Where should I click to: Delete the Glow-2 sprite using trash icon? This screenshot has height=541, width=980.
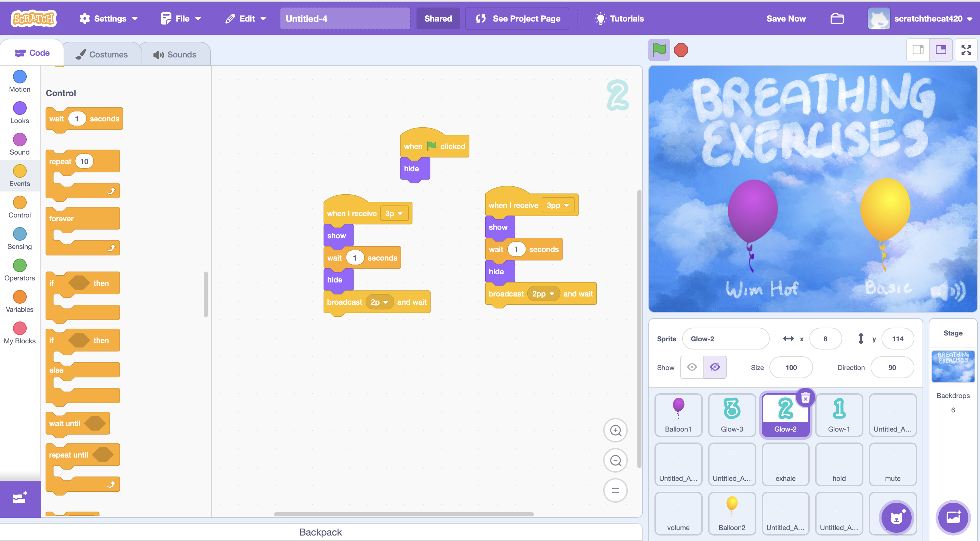[805, 398]
